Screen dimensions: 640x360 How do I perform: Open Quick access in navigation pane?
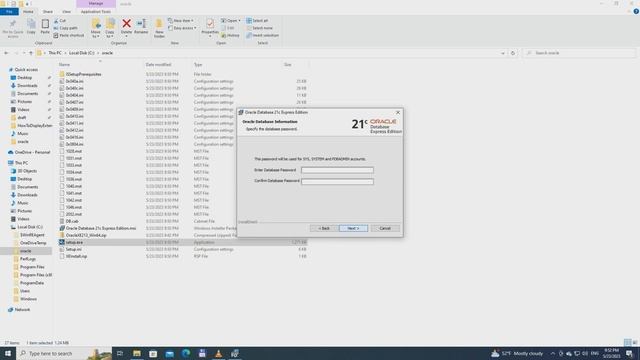[x=26, y=70]
